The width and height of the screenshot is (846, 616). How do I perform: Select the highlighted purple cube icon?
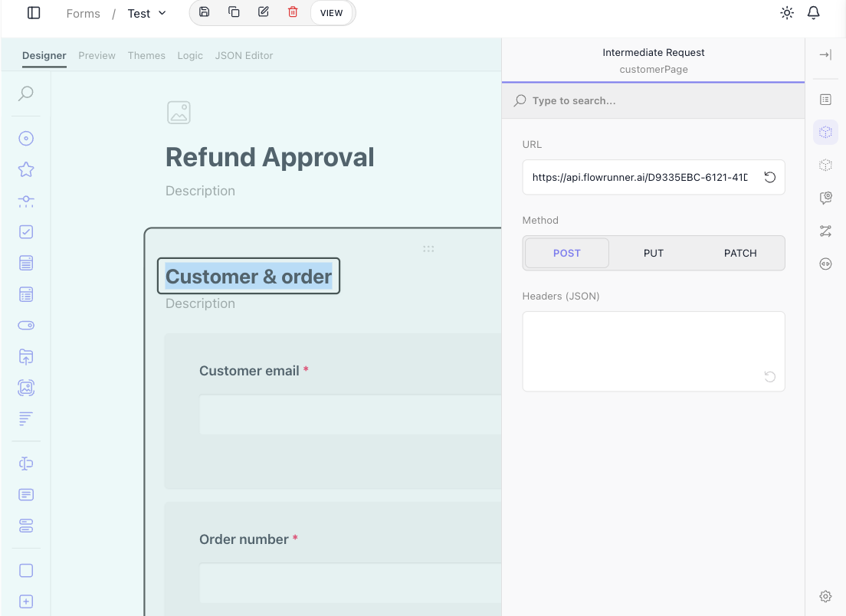(825, 132)
